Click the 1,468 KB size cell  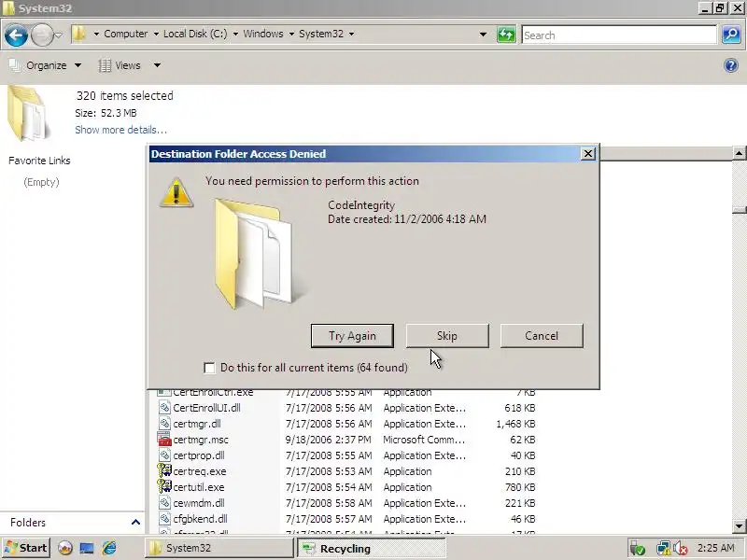pyautogui.click(x=515, y=424)
